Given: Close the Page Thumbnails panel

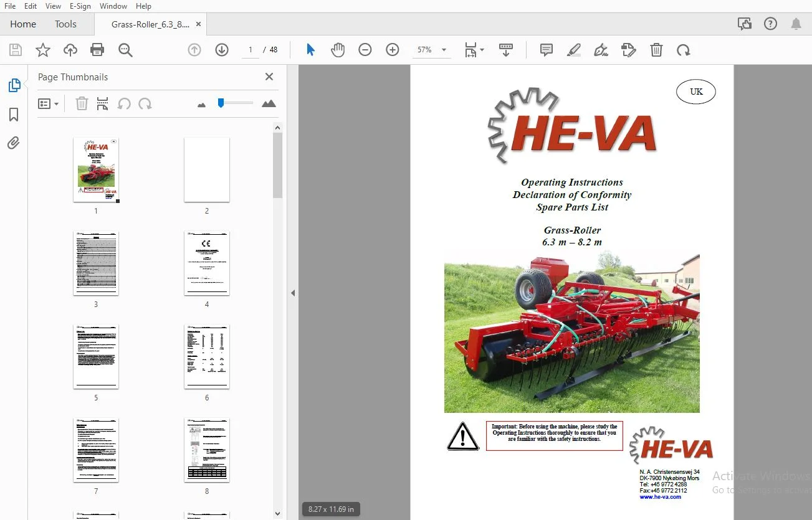Looking at the screenshot, I should [x=269, y=77].
